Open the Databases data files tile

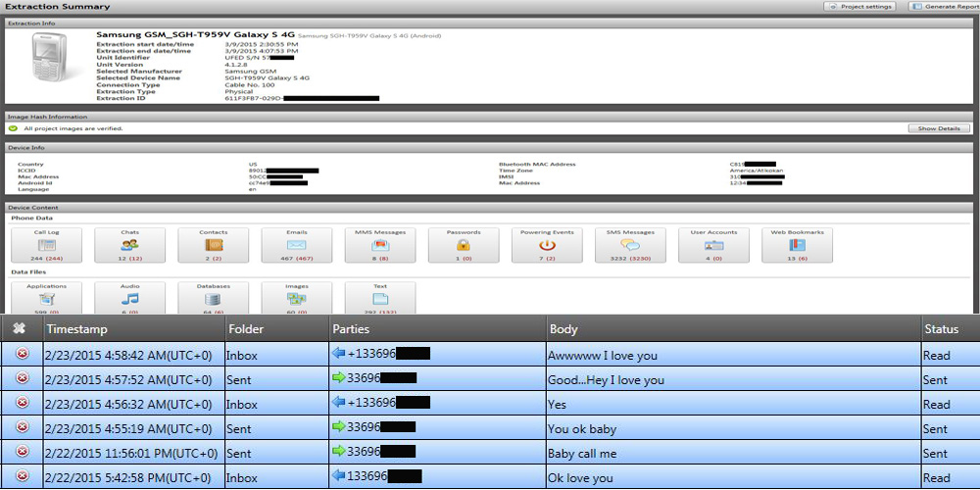tap(214, 298)
